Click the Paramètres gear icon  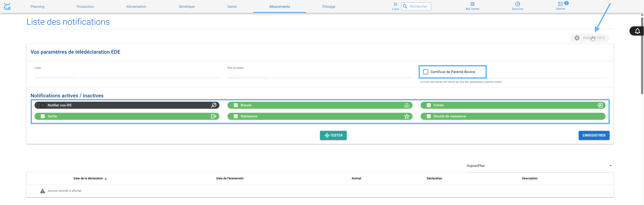coord(577,38)
